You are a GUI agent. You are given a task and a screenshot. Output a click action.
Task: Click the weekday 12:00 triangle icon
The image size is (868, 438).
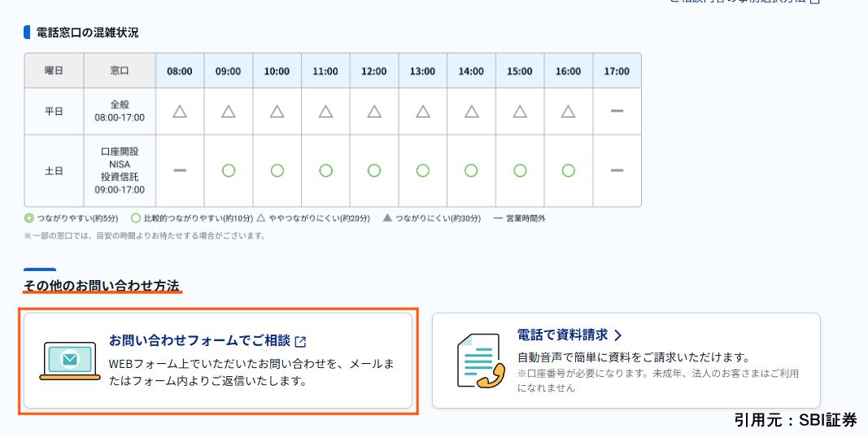point(374,112)
